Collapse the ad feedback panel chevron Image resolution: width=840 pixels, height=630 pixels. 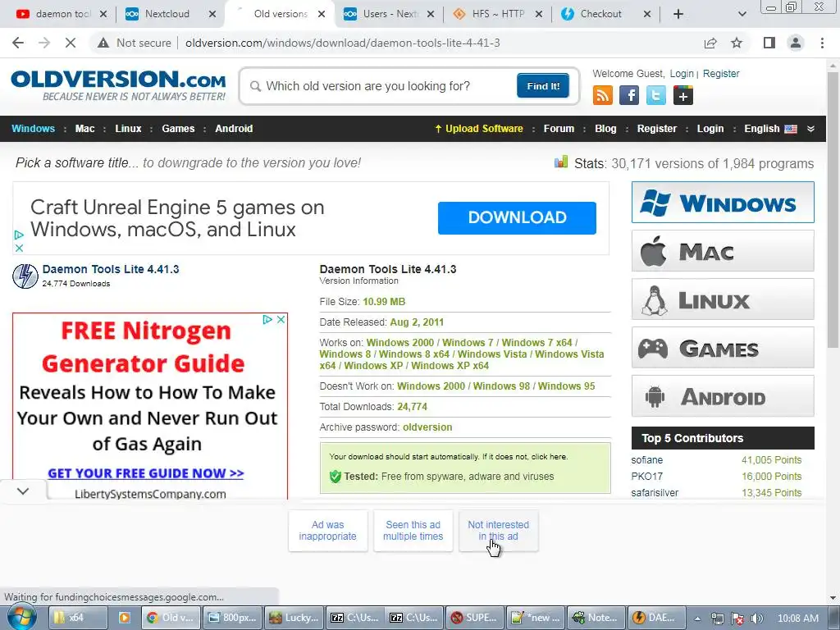click(x=23, y=491)
